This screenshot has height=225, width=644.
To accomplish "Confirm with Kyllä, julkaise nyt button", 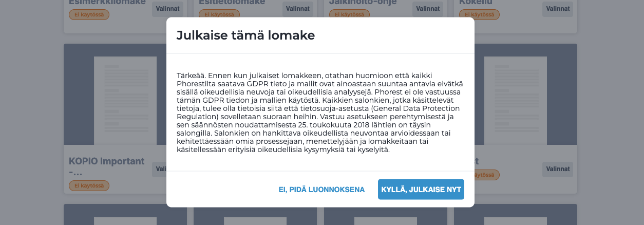I will pyautogui.click(x=421, y=189).
